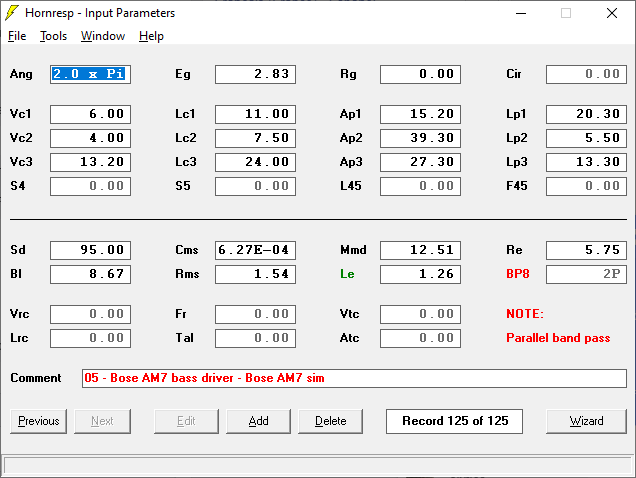
Task: Select the Re field with 5.75
Action: pyautogui.click(x=587, y=250)
